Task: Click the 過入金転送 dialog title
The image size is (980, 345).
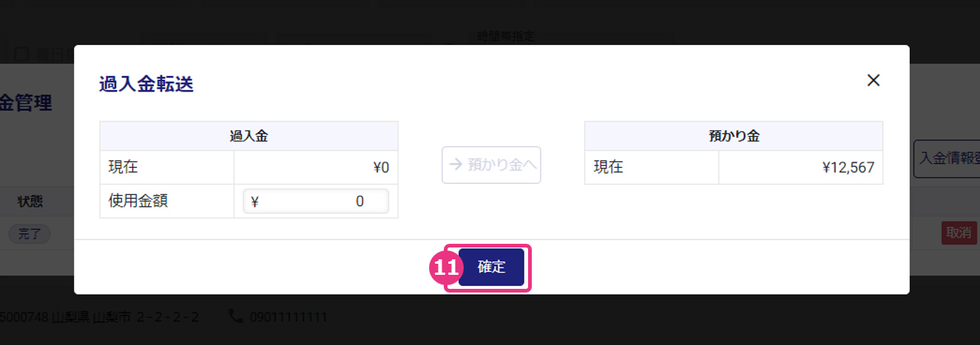Action: tap(146, 84)
